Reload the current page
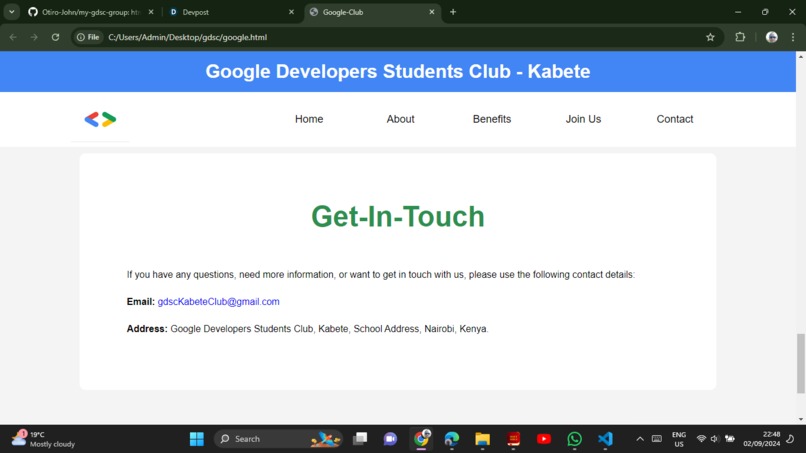Viewport: 806px width, 453px height. pyautogui.click(x=56, y=37)
